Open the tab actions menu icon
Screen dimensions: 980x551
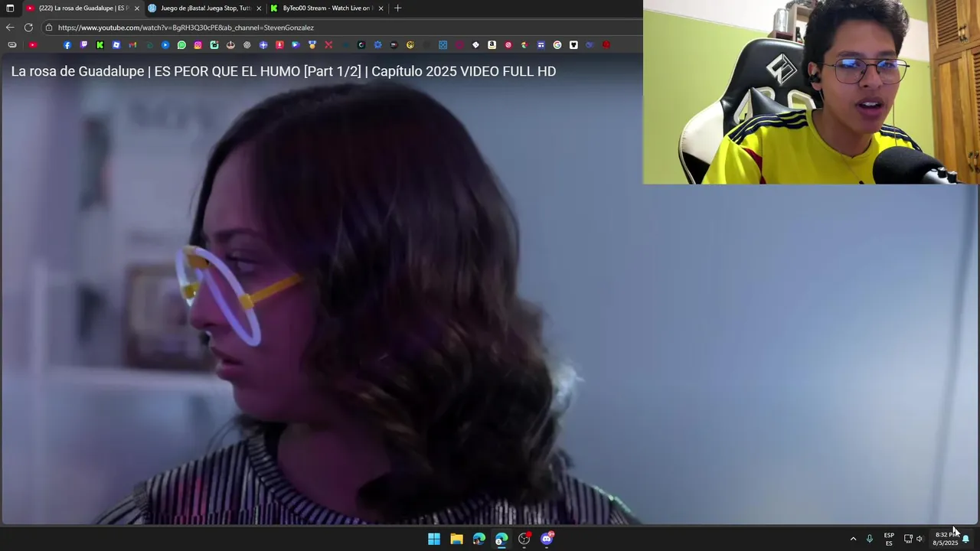click(10, 8)
